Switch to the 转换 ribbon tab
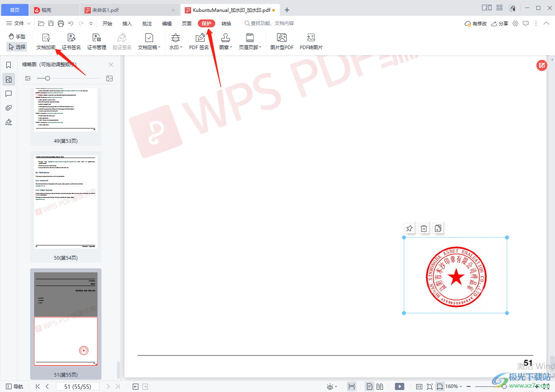This screenshot has width=555, height=392. pos(226,23)
